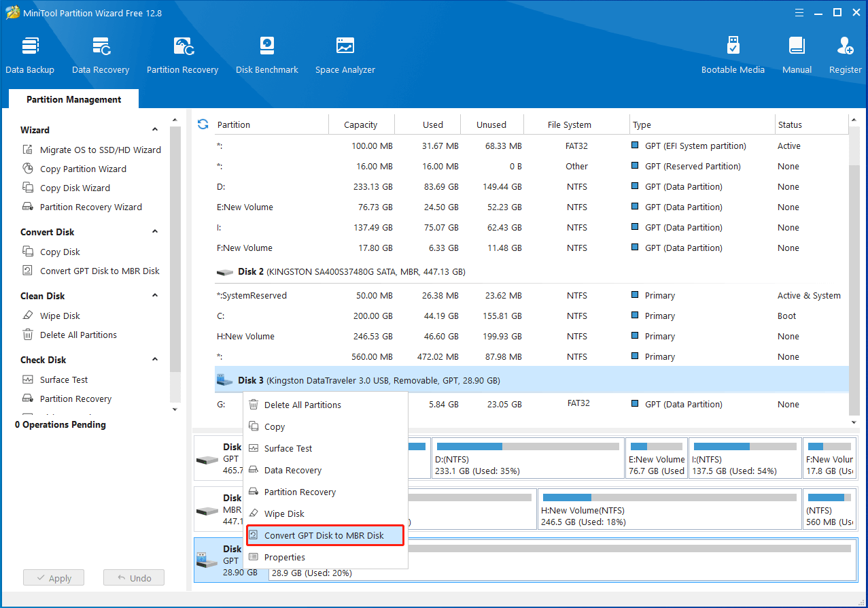Select the E:New Volume partition row
The height and width of the screenshot is (608, 868).
[x=532, y=207]
